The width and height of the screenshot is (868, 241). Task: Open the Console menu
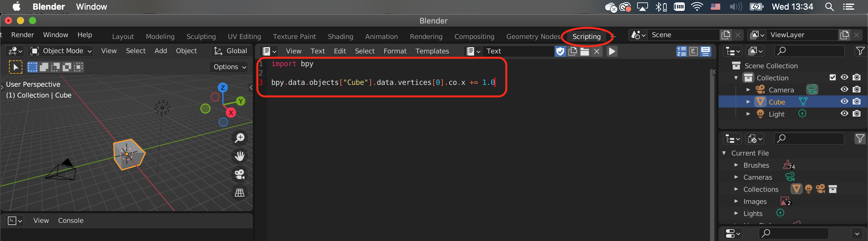point(71,220)
